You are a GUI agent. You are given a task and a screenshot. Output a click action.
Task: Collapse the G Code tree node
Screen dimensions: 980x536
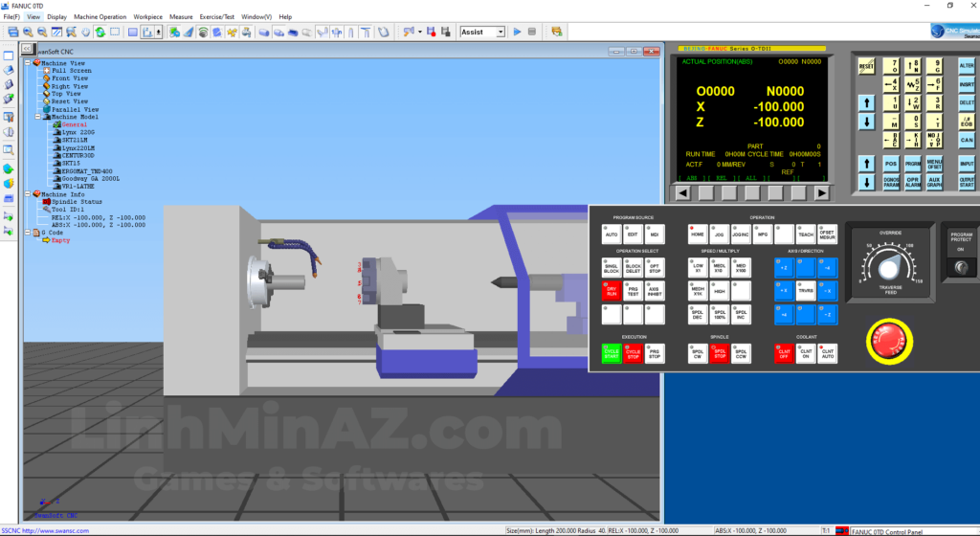tap(28, 233)
